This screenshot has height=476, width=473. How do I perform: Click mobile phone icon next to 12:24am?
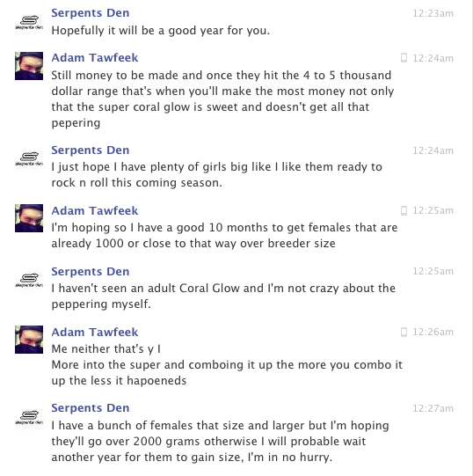(404, 58)
